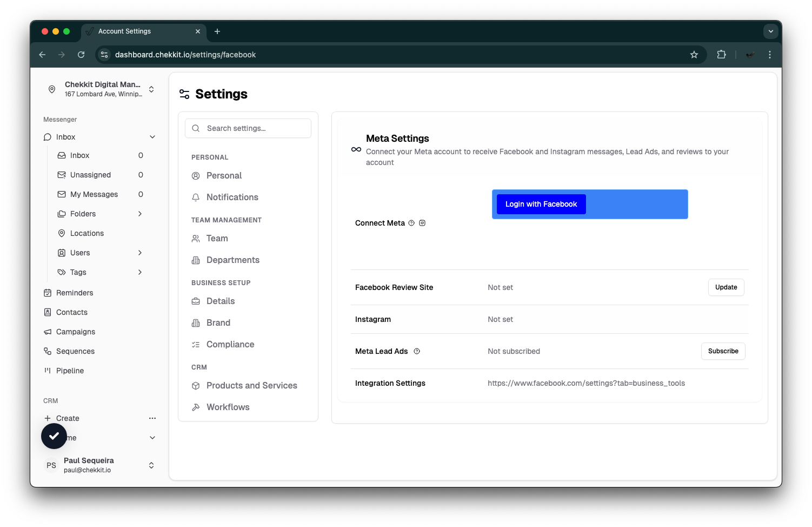Open the Chekkit Digital location switcher arrows

(151, 89)
